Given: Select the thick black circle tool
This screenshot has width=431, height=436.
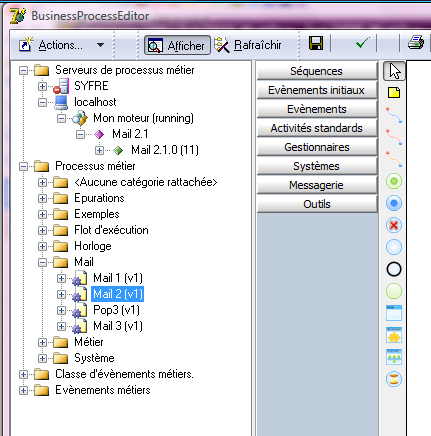Looking at the screenshot, I should 394,269.
